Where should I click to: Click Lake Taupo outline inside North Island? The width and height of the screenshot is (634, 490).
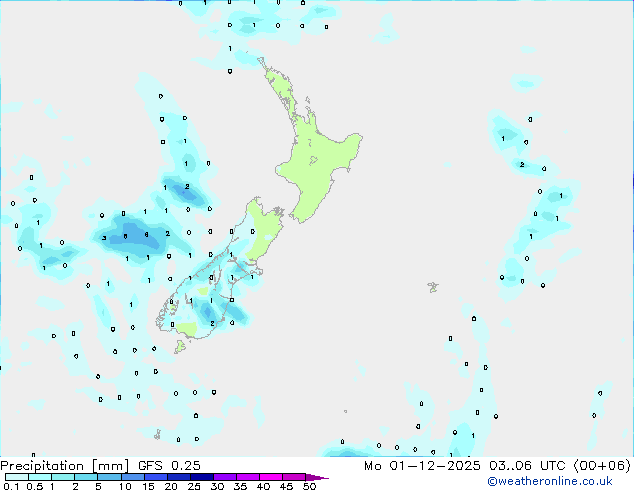click(x=313, y=159)
